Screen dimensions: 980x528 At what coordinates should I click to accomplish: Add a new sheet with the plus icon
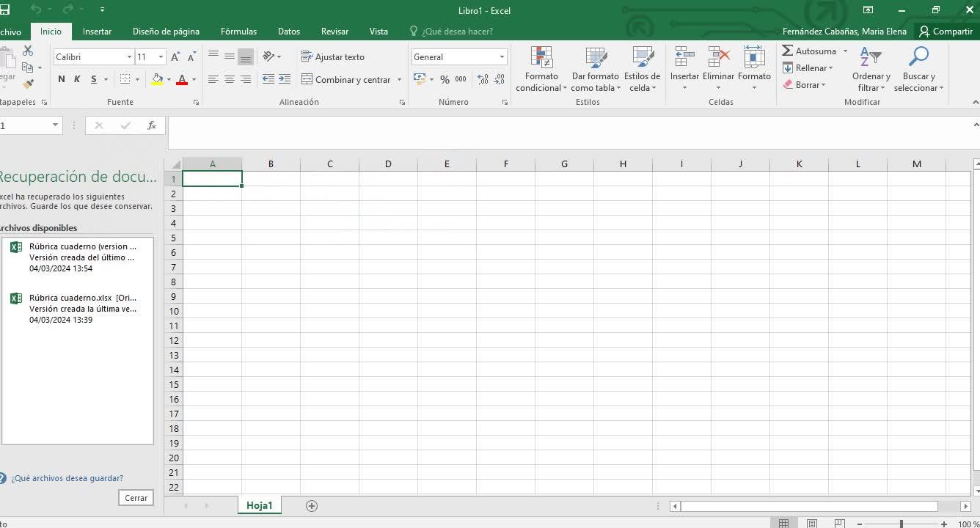(312, 506)
